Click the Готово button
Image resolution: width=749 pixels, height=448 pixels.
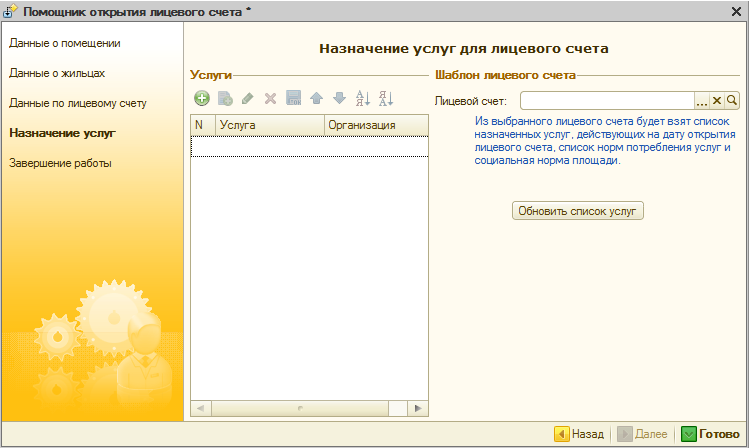click(x=710, y=434)
